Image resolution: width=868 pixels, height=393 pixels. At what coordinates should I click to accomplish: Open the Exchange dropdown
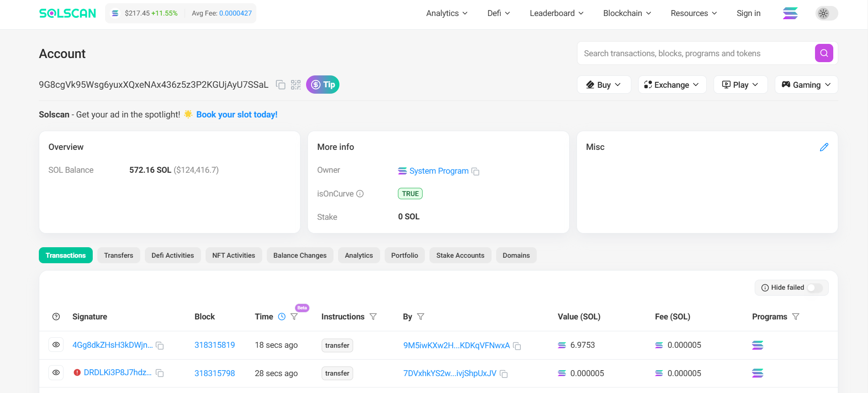click(672, 85)
